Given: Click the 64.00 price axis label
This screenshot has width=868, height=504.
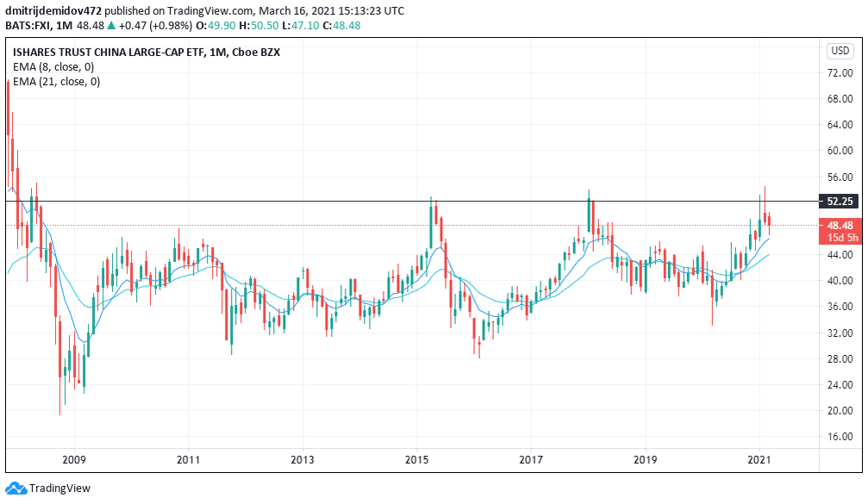Looking at the screenshot, I should 840,124.
